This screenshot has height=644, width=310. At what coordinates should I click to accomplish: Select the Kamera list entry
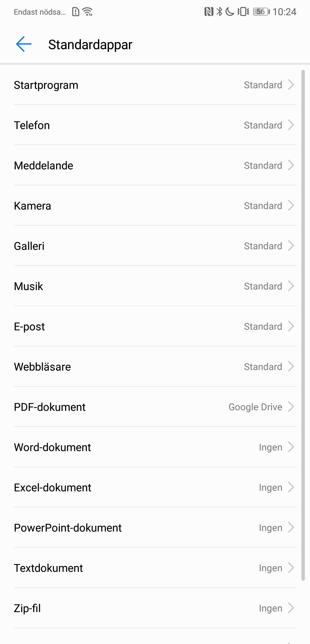point(155,206)
